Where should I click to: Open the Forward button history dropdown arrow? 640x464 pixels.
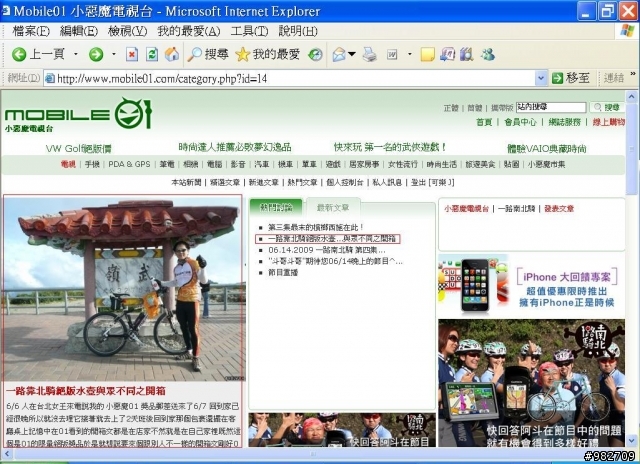click(113, 54)
